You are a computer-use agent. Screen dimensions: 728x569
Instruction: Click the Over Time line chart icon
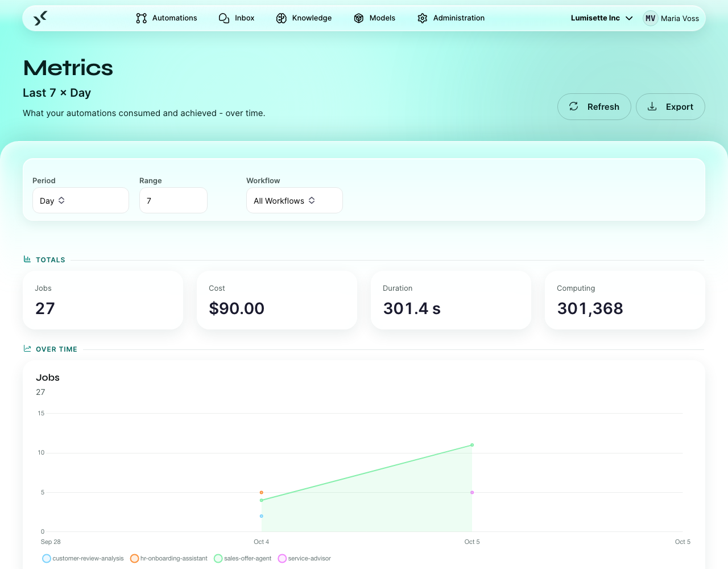tap(27, 349)
